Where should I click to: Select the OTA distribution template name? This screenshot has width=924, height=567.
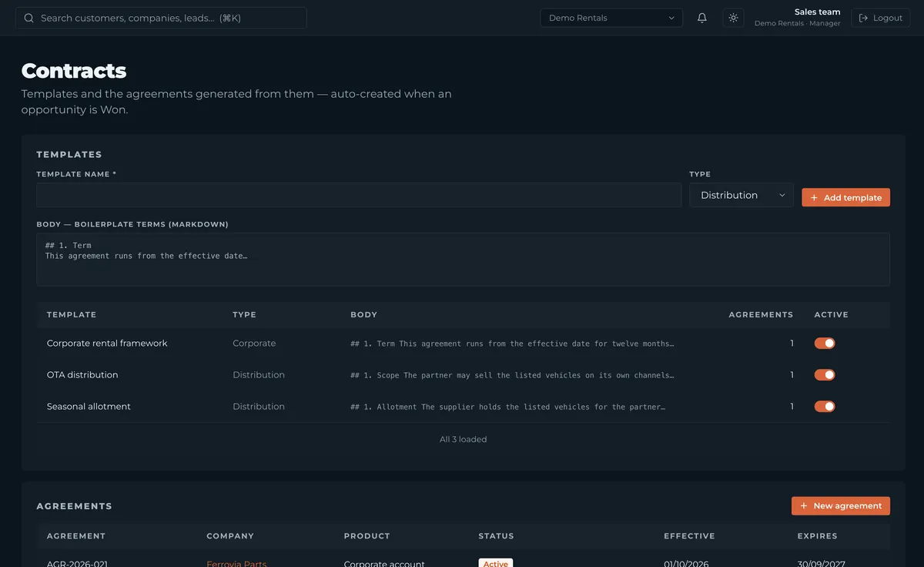click(x=82, y=375)
